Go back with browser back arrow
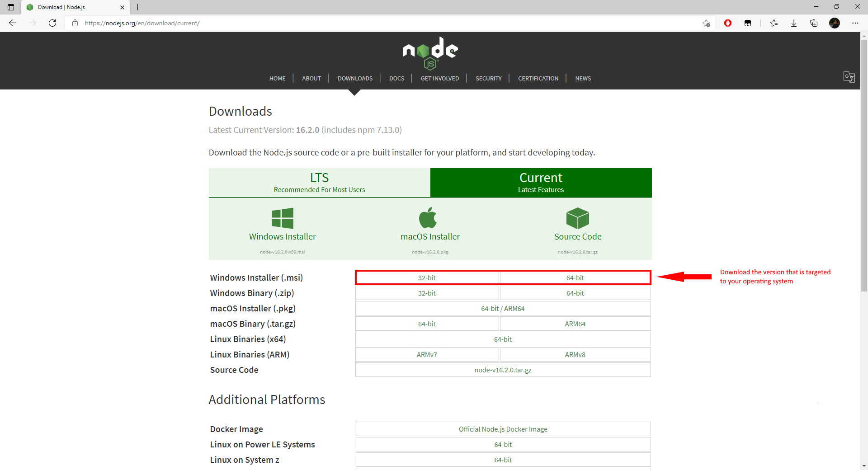 point(13,23)
